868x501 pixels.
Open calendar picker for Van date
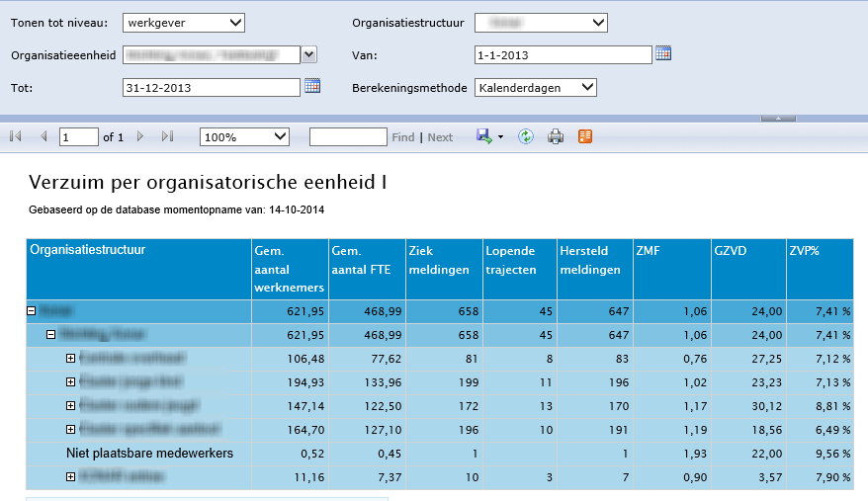click(x=663, y=53)
